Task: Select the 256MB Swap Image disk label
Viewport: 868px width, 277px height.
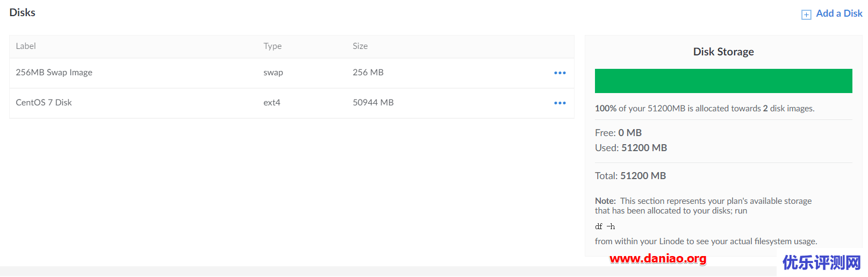Action: (x=54, y=73)
